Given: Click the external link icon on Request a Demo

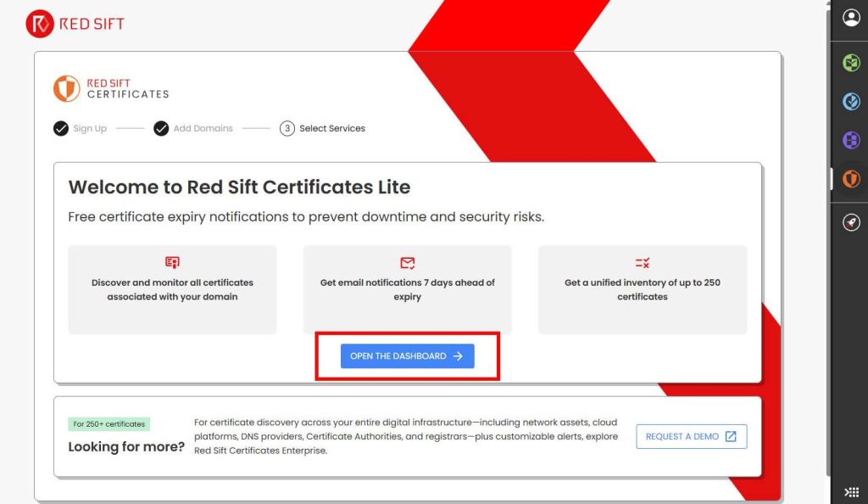Looking at the screenshot, I should (731, 436).
